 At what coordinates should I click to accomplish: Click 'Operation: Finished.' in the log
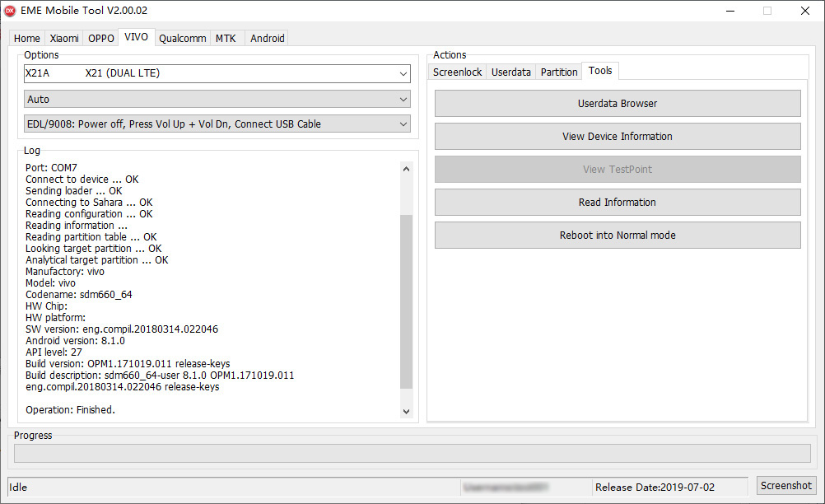pos(70,410)
